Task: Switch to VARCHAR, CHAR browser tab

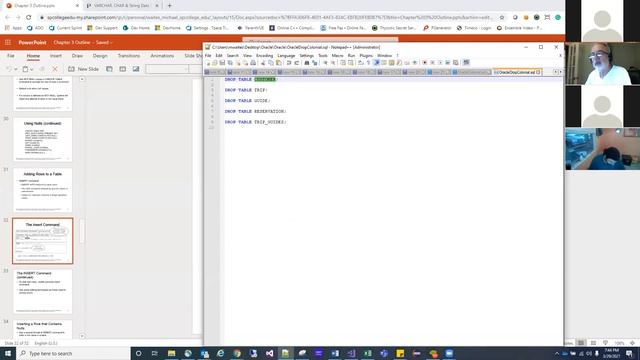Action: (122, 6)
